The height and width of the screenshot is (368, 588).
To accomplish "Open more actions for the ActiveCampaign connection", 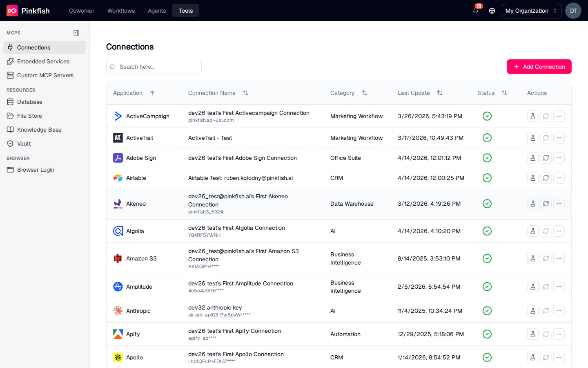I will [559, 116].
